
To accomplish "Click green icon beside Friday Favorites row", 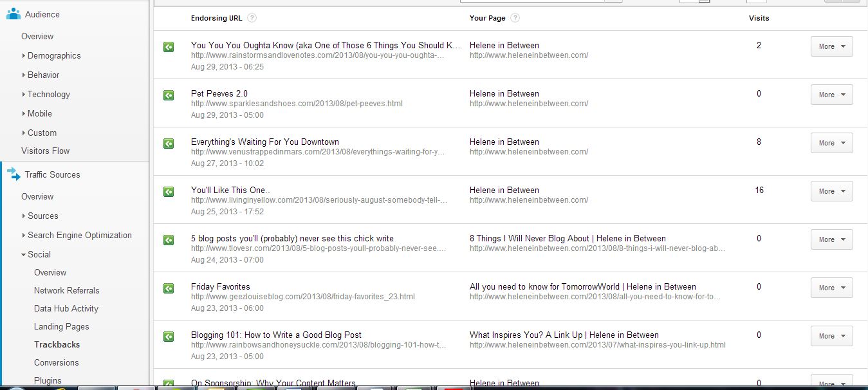I will pos(169,288).
